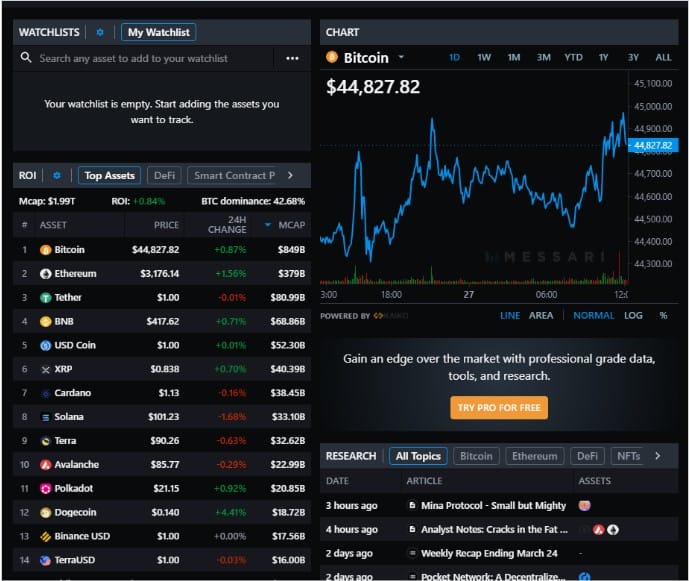Select 3M chart timeframe
The width and height of the screenshot is (689, 581).
(x=544, y=58)
